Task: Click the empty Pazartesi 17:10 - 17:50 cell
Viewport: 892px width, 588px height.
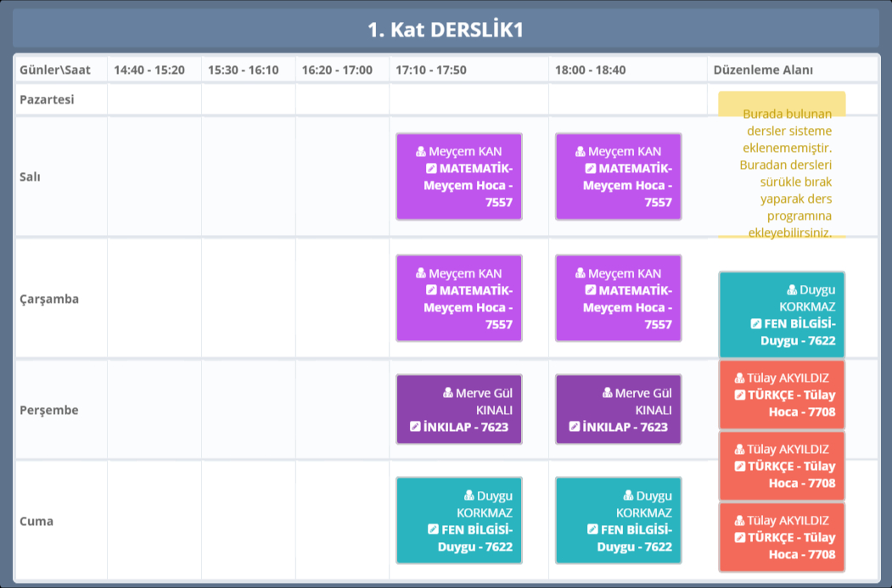Action: 468,99
